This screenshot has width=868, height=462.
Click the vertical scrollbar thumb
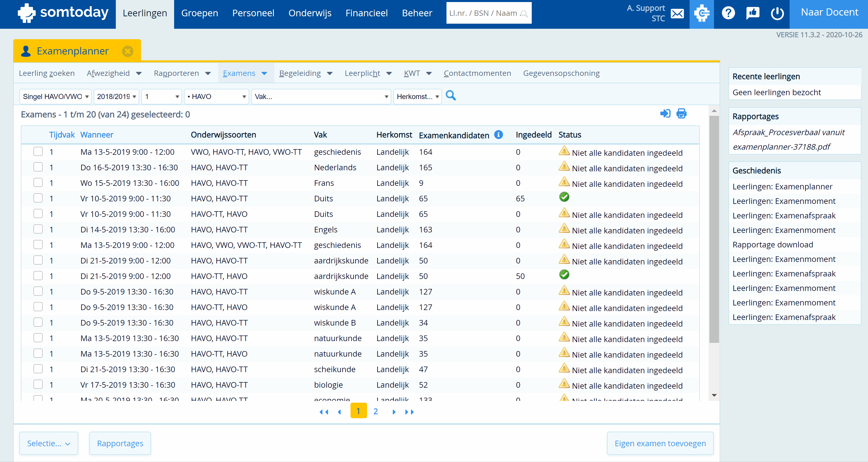714,230
